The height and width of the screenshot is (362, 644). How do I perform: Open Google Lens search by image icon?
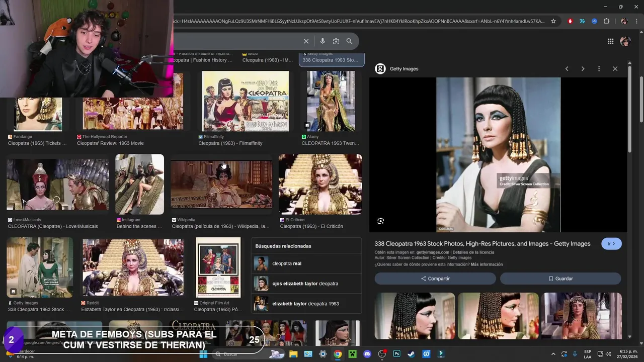336,41
